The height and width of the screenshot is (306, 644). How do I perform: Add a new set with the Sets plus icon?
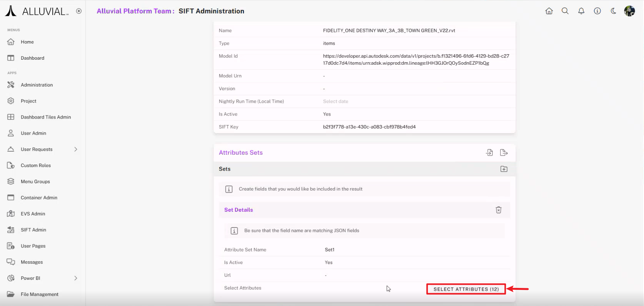pyautogui.click(x=504, y=169)
